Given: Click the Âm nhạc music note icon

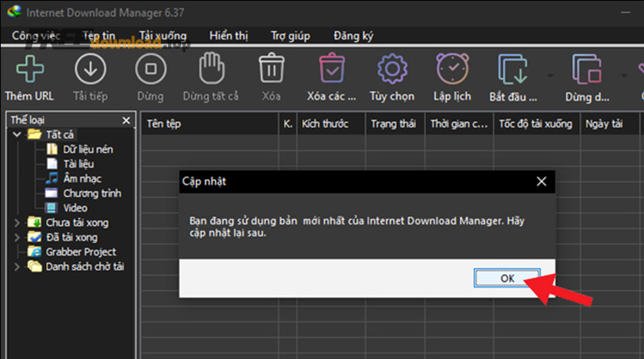Looking at the screenshot, I should (x=52, y=179).
